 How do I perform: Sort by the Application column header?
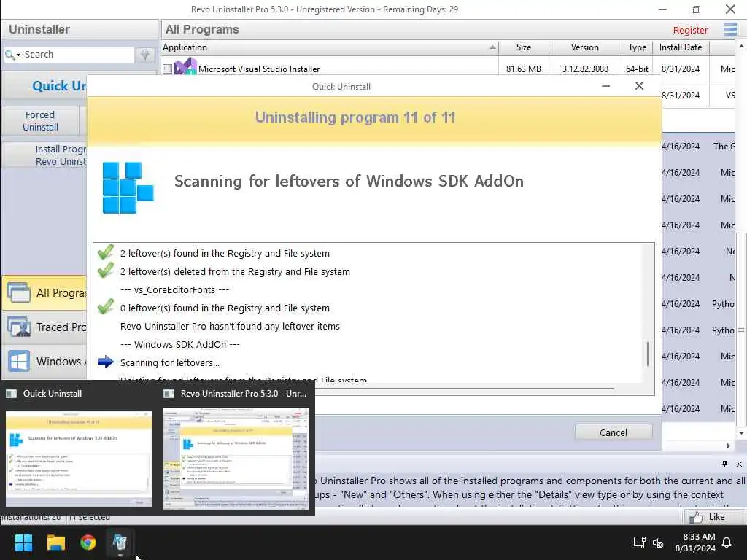click(x=330, y=47)
